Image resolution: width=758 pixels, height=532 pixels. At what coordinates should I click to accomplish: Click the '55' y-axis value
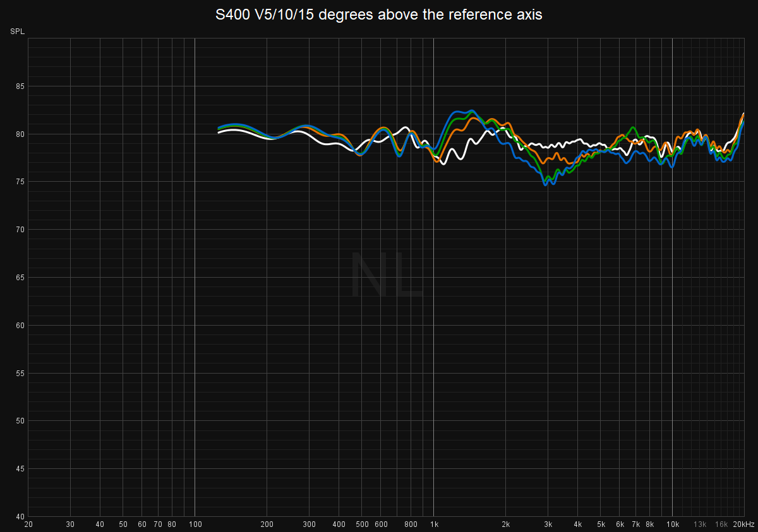click(20, 374)
